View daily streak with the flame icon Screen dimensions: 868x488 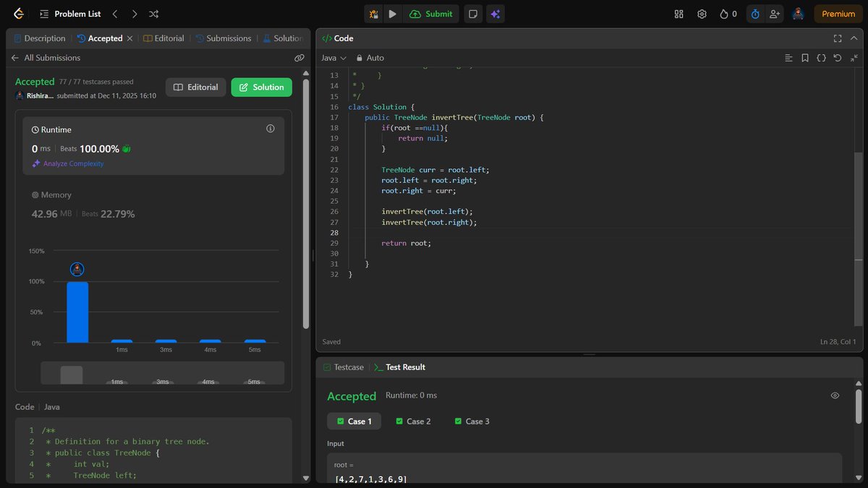coord(723,13)
